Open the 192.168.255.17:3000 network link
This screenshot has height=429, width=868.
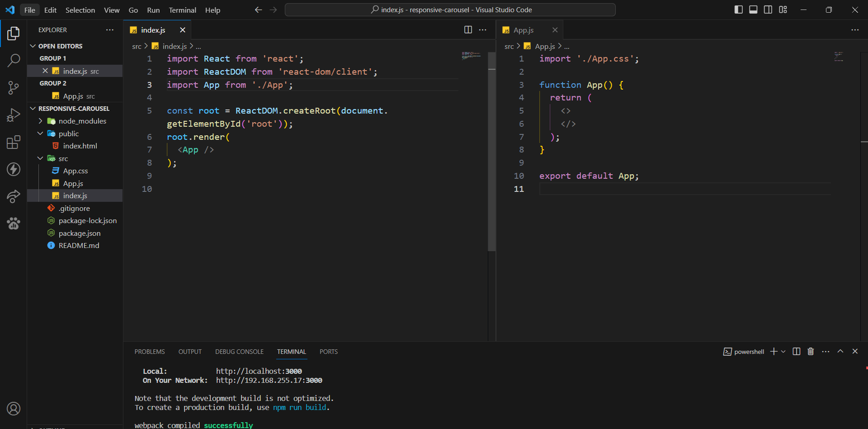(269, 380)
